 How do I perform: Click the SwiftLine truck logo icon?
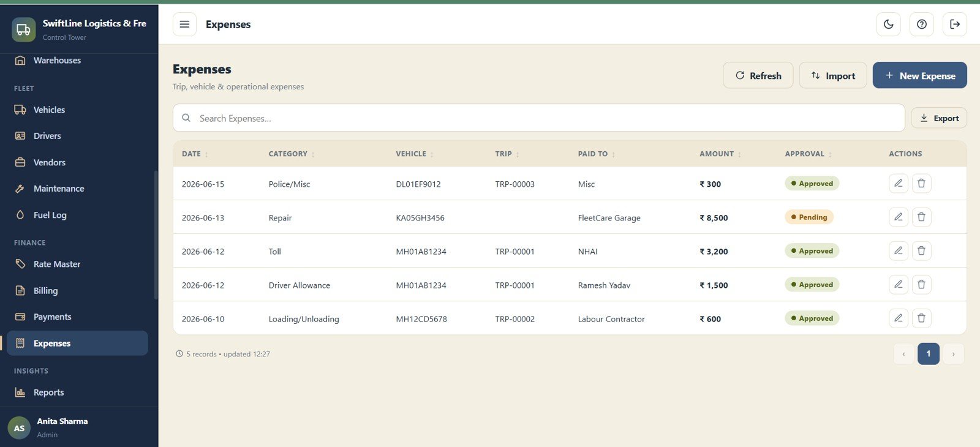coord(23,29)
